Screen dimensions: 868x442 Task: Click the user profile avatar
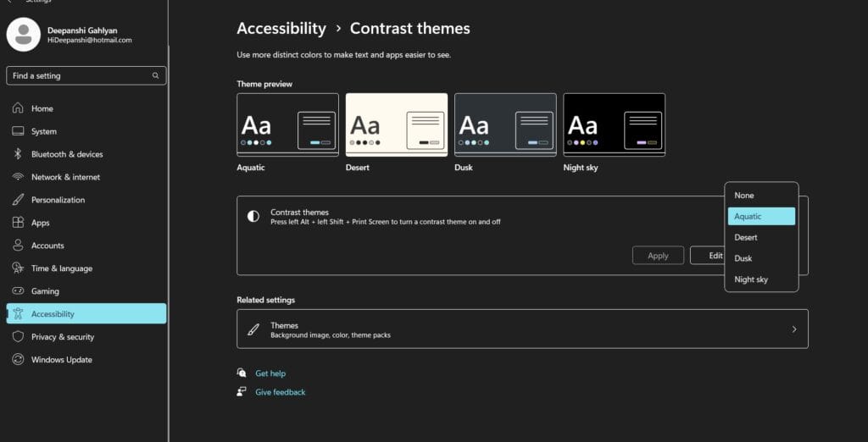pyautogui.click(x=24, y=34)
